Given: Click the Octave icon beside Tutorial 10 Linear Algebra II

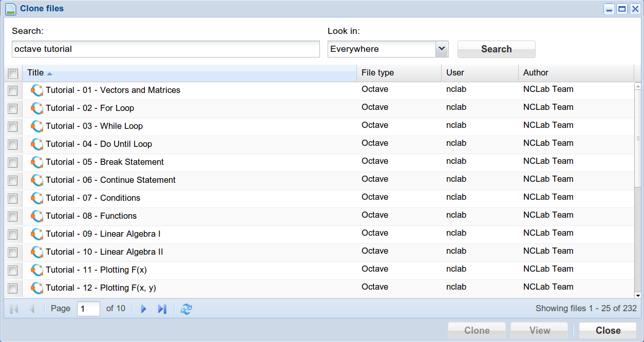Looking at the screenshot, I should (37, 252).
